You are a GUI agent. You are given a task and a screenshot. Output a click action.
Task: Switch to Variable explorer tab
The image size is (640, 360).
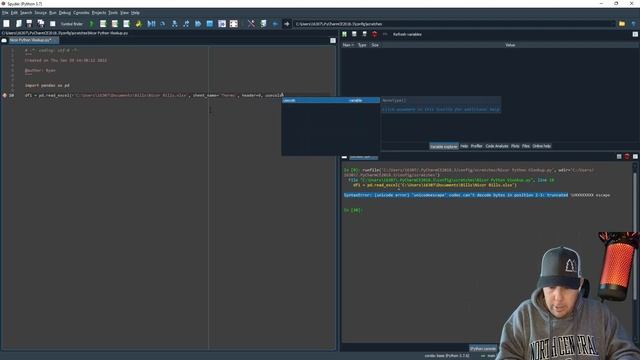[x=444, y=146]
